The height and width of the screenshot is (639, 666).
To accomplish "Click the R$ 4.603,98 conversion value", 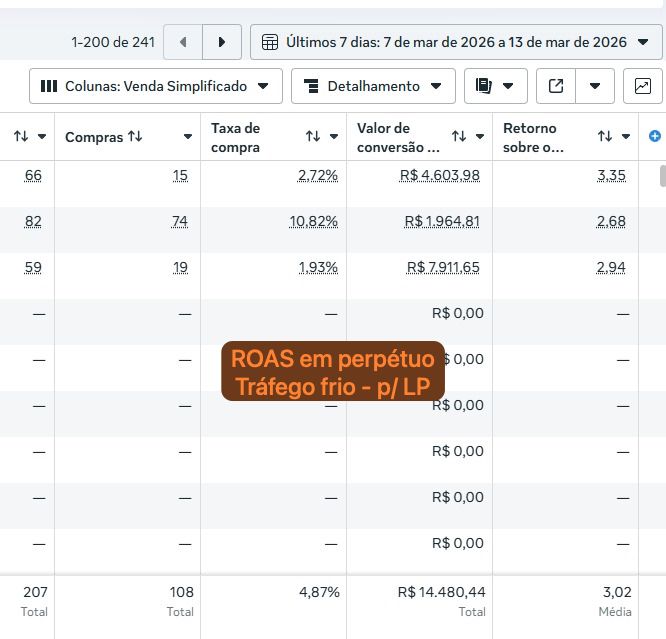I will 443,175.
